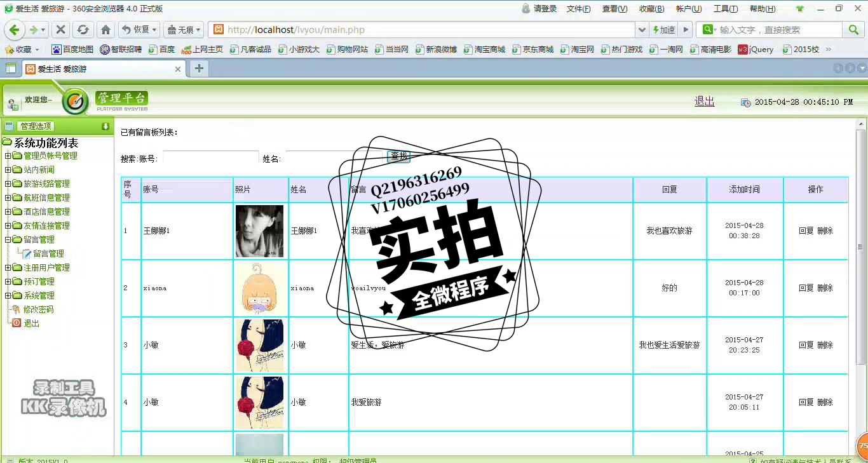Click 回复 for the 王娜娜1 row

tap(806, 231)
